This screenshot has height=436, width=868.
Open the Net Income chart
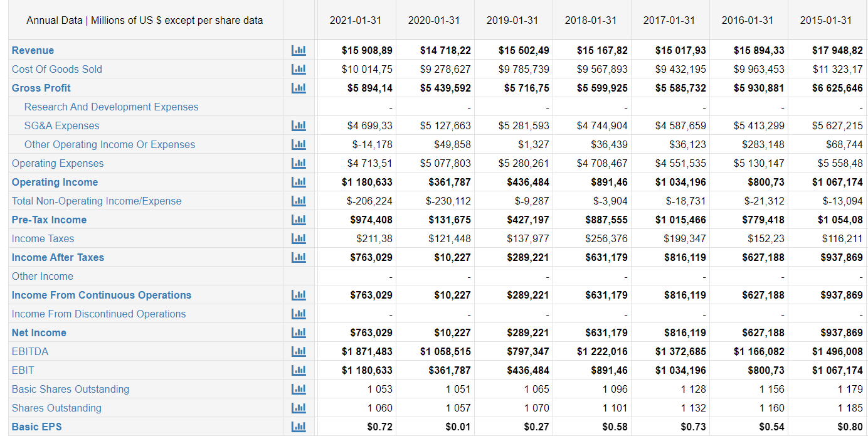[299, 332]
